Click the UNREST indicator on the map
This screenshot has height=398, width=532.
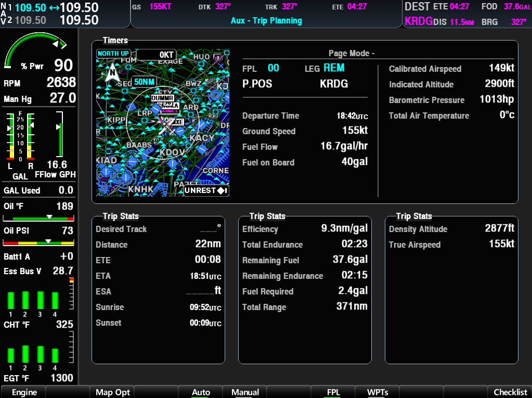pos(206,190)
